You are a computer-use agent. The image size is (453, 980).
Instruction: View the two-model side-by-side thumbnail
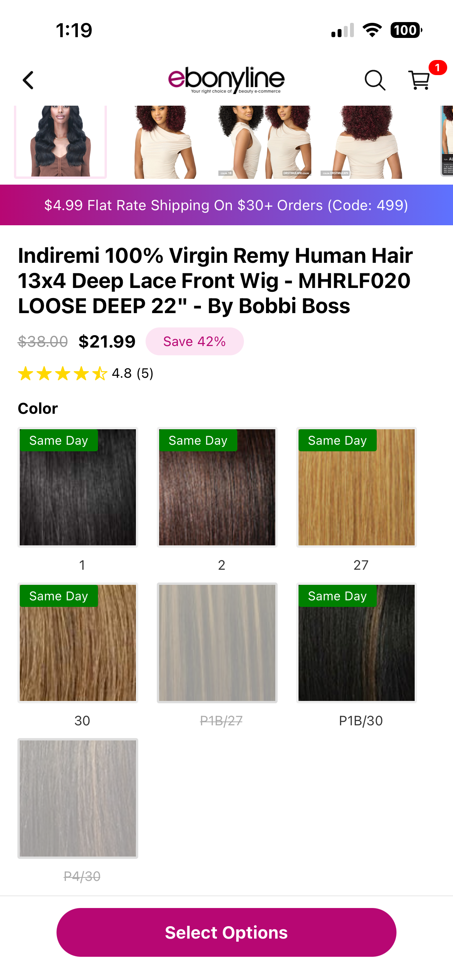click(265, 142)
